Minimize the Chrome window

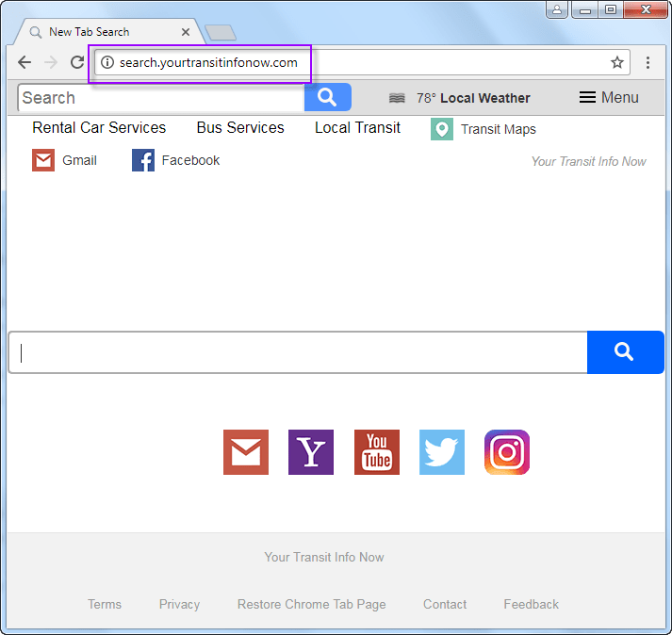585,9
